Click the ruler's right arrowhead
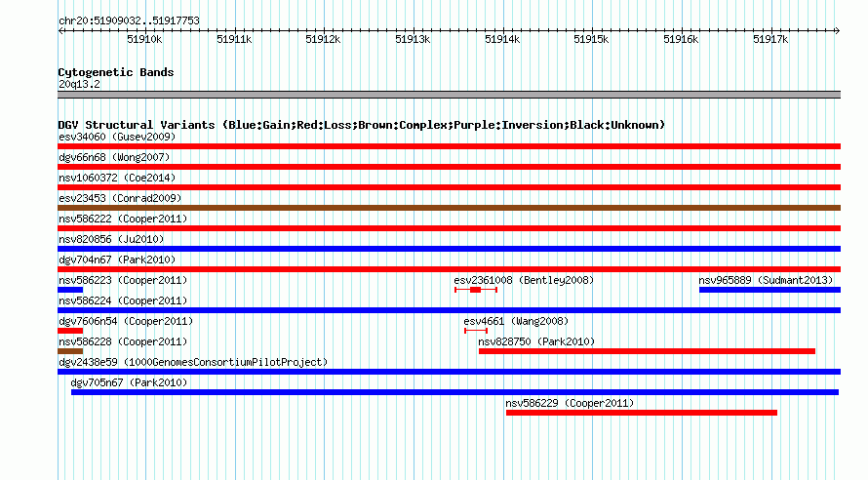868x480 pixels. (838, 31)
